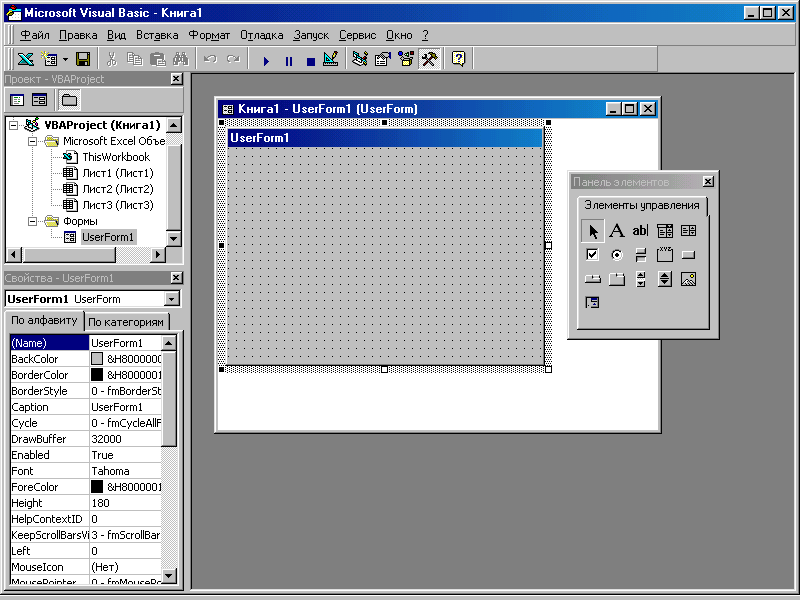Collapse the Microsoft Excel Objects folder

(x=33, y=141)
